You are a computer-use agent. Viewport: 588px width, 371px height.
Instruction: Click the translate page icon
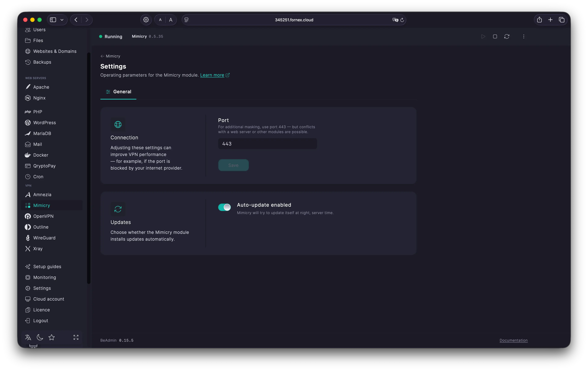click(395, 20)
